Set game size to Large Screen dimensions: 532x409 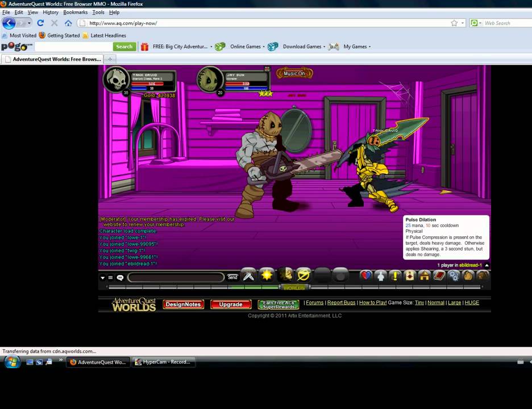click(454, 303)
